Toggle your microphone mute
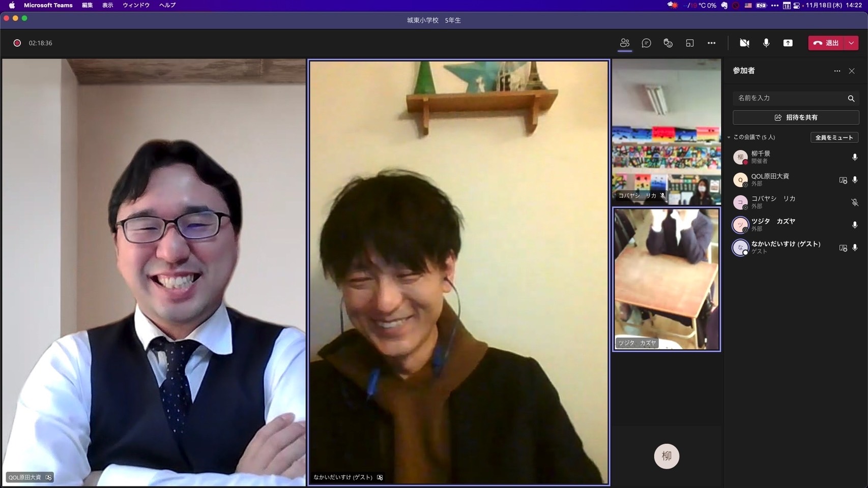The height and width of the screenshot is (488, 868). [x=766, y=43]
